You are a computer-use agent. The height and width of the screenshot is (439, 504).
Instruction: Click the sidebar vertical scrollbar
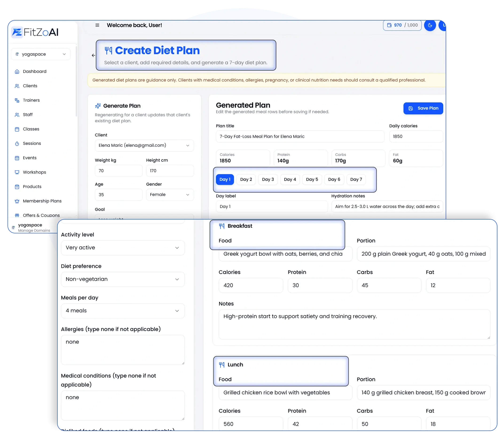pos(76,81)
